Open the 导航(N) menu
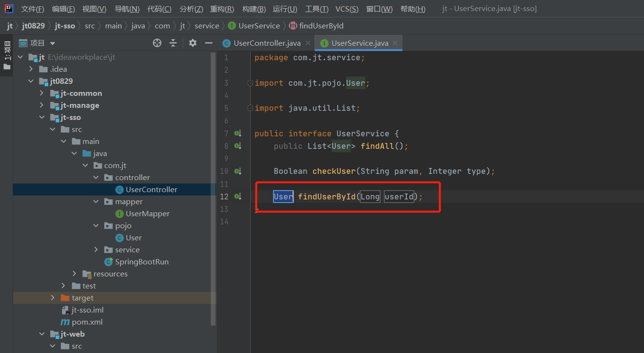Screen dimensions: 644x353 tap(127, 9)
